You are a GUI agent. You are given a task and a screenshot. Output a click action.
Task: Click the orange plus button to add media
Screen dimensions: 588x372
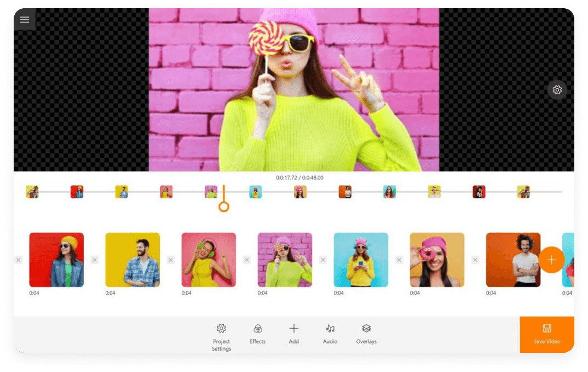pyautogui.click(x=552, y=260)
